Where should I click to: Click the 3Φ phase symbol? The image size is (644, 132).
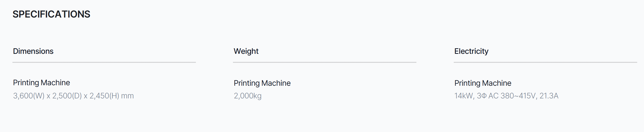pos(482,96)
